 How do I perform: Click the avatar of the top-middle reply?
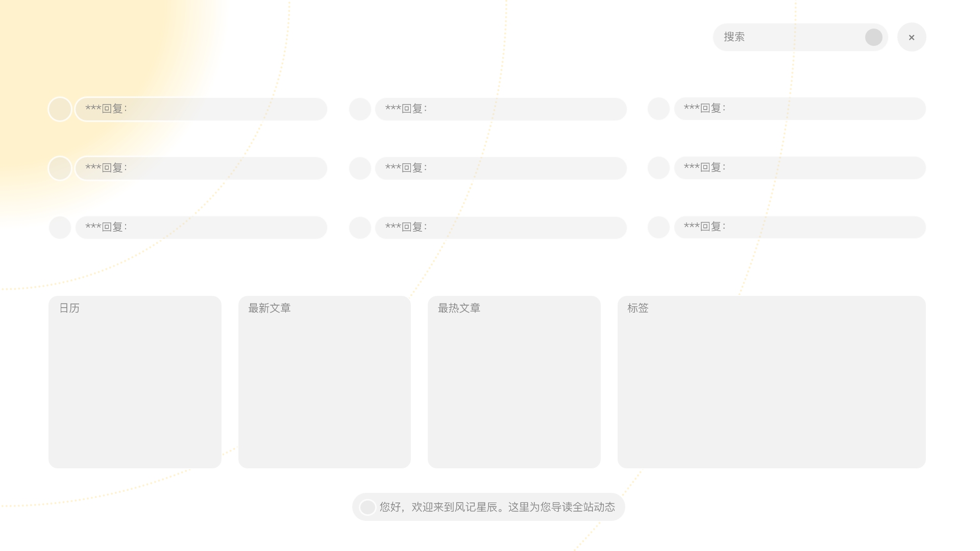click(x=360, y=109)
